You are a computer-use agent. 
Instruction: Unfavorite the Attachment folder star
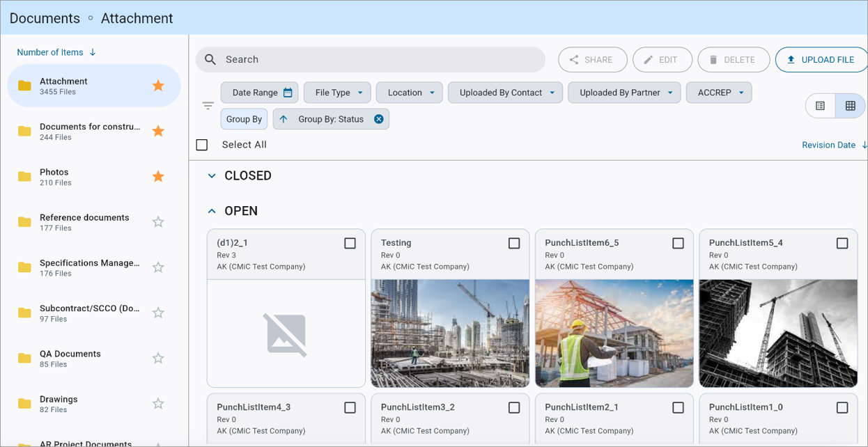point(158,86)
